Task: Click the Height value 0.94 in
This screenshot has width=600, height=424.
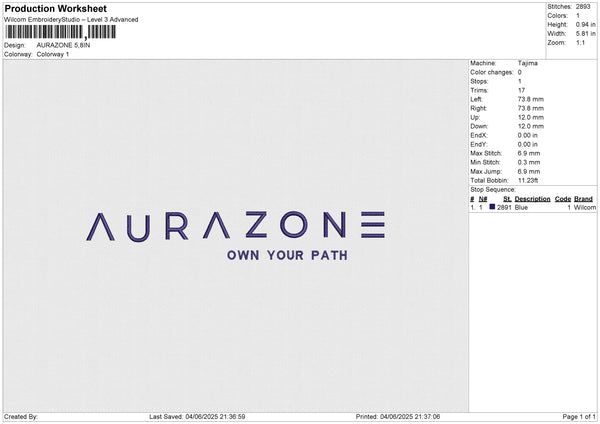Action: point(585,24)
